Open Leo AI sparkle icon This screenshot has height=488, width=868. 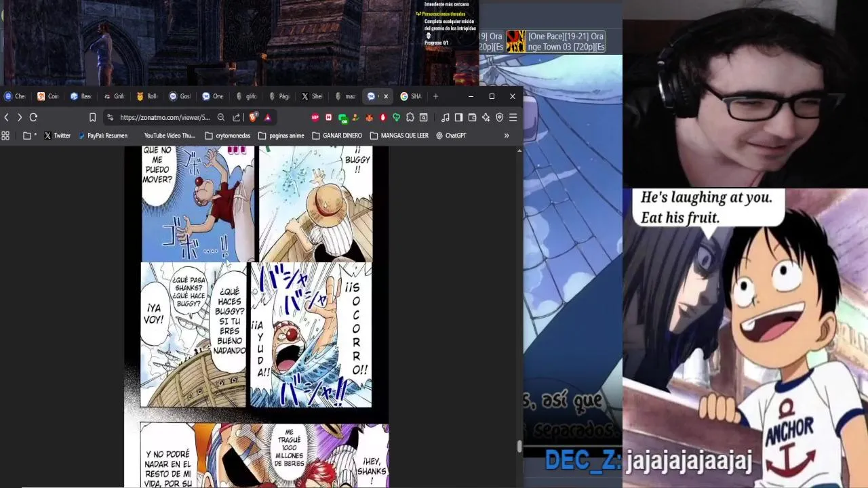(x=486, y=117)
